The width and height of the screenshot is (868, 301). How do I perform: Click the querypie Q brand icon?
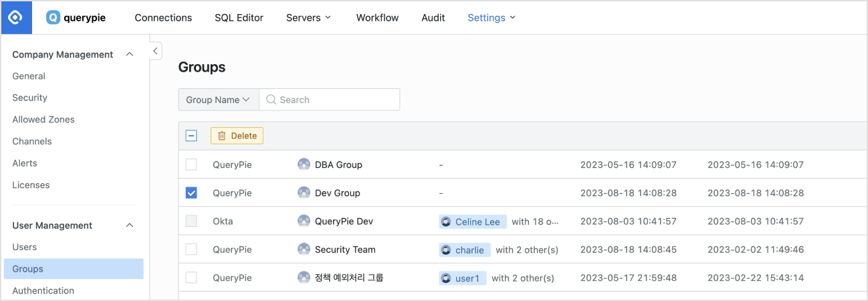pos(53,18)
